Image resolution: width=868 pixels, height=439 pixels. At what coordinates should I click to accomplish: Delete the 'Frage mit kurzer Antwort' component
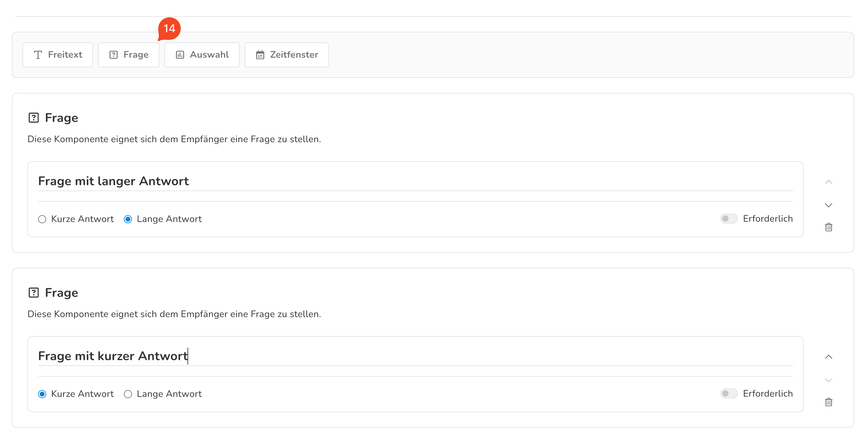pyautogui.click(x=828, y=402)
